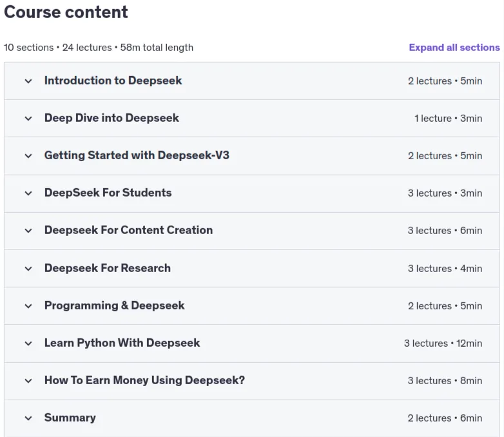Expand chevron for Programming & Deepseek

(28, 306)
